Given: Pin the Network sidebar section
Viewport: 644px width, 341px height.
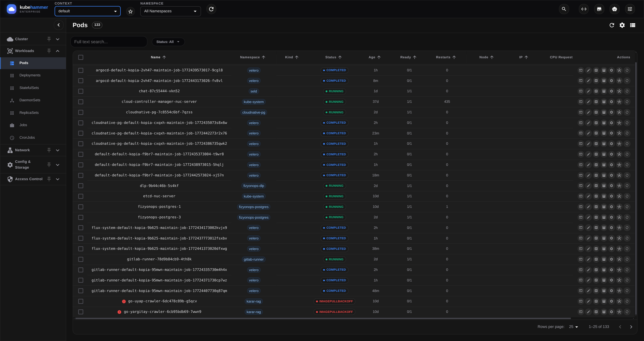Looking at the screenshot, I should 49,150.
